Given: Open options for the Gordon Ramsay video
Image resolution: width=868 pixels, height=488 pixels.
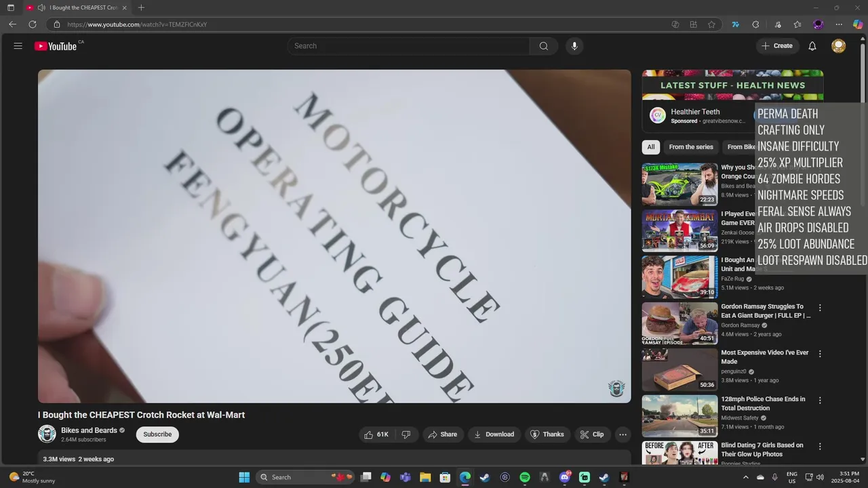Looking at the screenshot, I should [x=820, y=308].
